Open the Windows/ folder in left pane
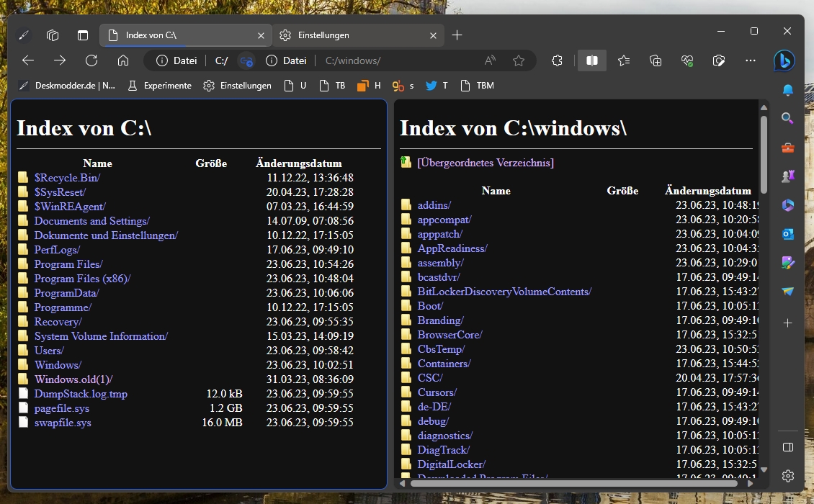 [58, 365]
